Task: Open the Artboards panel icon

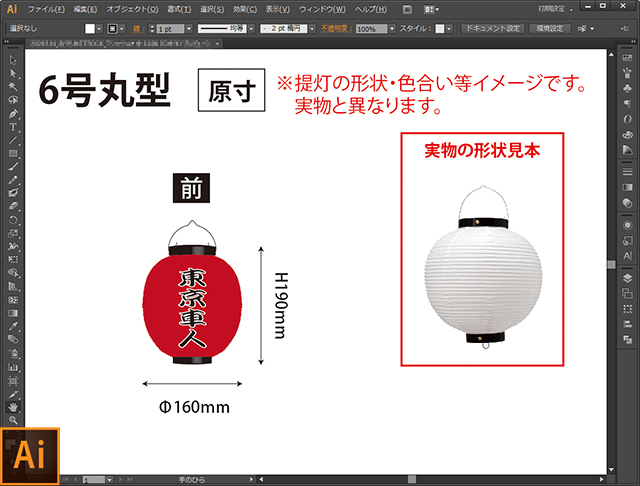Action: coord(627,293)
